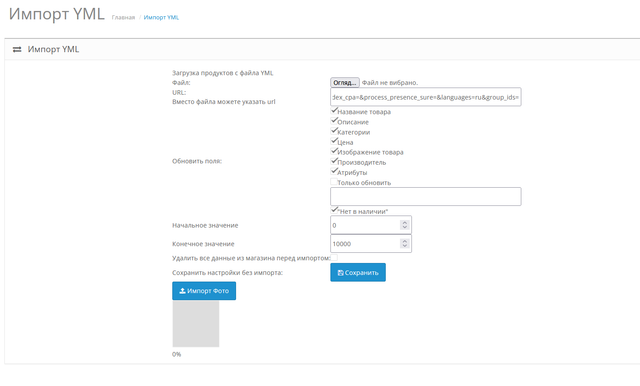
Task: Check the delete all store data checkbox
Action: [x=334, y=257]
